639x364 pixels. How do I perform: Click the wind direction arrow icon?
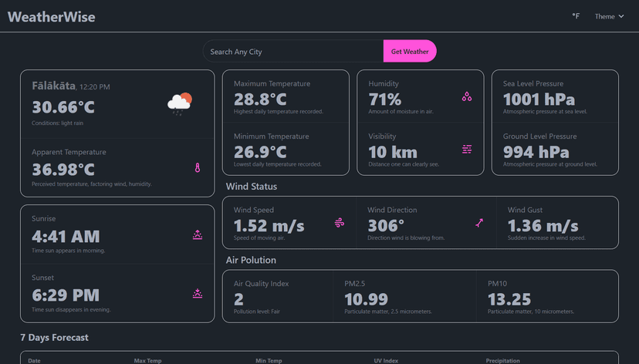click(x=479, y=223)
